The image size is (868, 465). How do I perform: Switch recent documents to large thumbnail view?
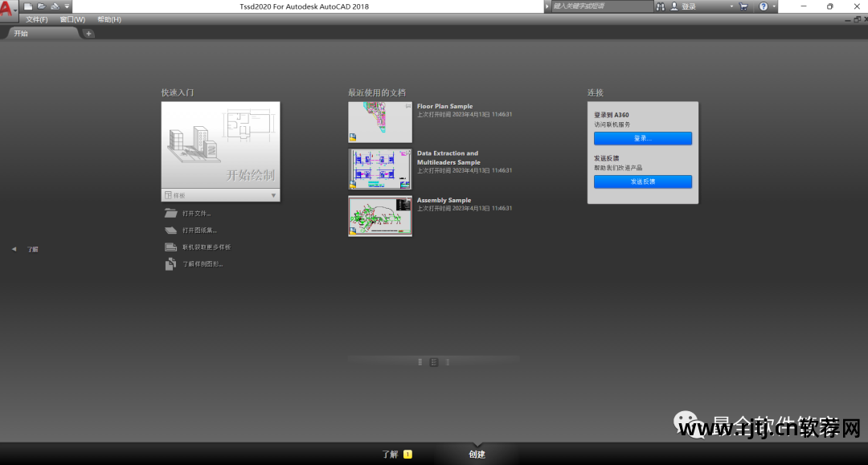tap(420, 362)
